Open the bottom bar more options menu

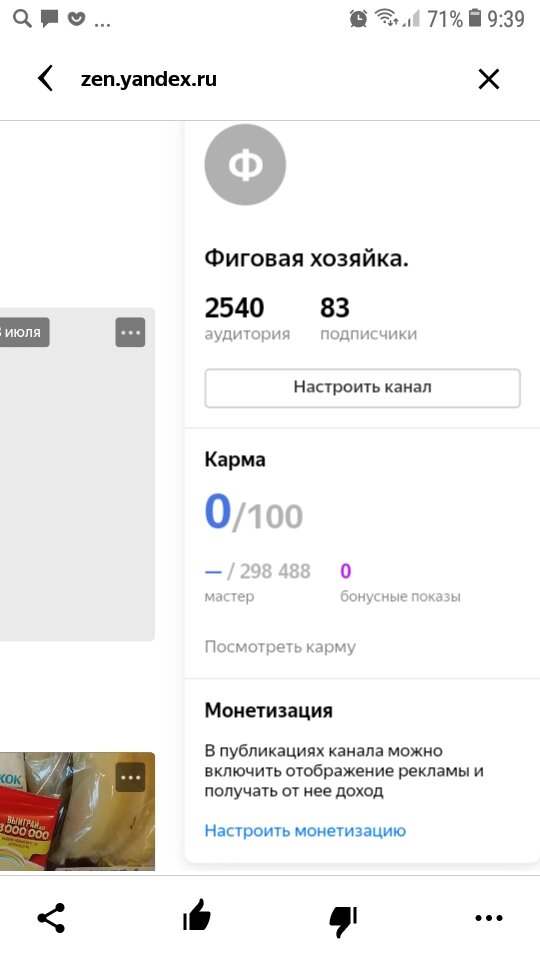point(489,918)
